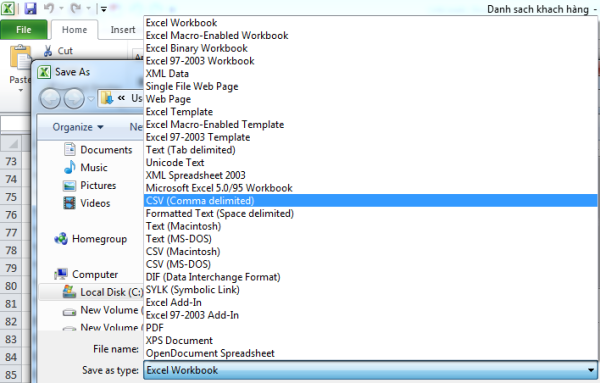The image size is (600, 383).
Task: Choose XML Spreadsheet 2003 file type
Action: [370, 175]
